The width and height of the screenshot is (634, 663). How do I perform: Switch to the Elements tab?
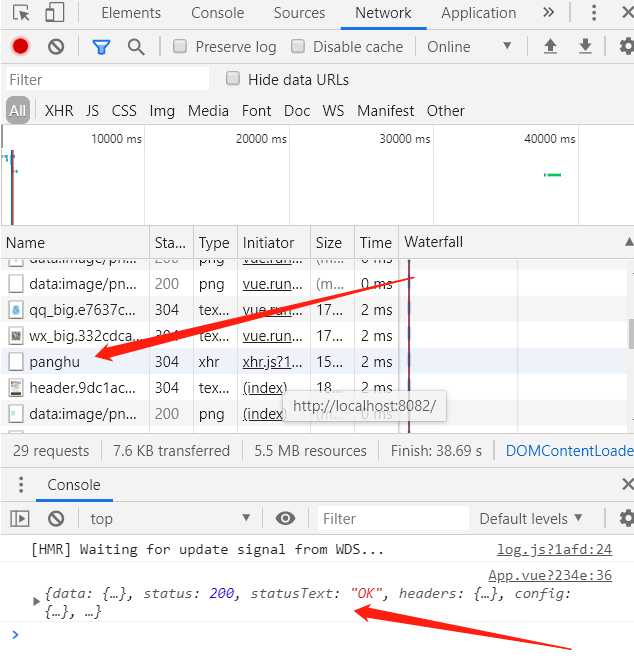click(131, 13)
